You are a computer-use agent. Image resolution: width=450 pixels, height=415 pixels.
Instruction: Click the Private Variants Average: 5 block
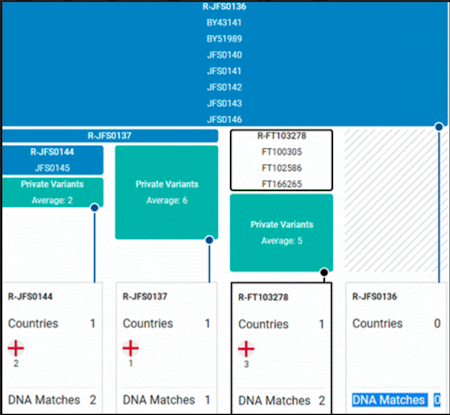(281, 233)
